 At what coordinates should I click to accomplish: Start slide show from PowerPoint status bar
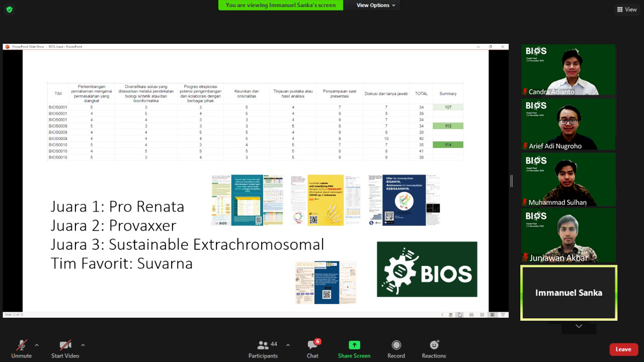pyautogui.click(x=503, y=315)
